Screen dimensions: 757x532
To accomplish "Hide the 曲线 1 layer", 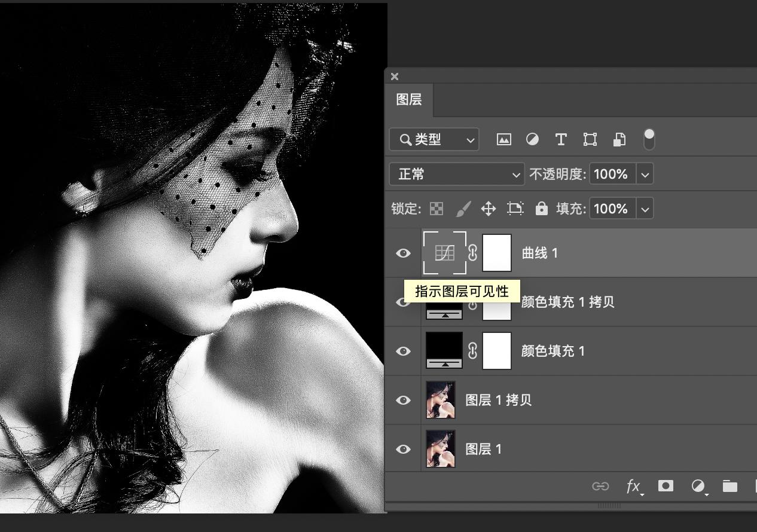I will (x=404, y=253).
